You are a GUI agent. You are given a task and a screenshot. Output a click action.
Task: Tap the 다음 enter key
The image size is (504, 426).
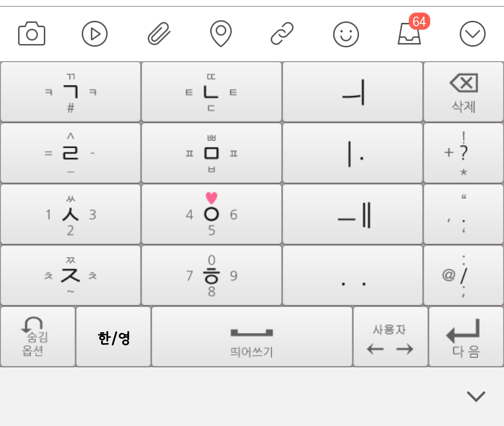[466, 337]
